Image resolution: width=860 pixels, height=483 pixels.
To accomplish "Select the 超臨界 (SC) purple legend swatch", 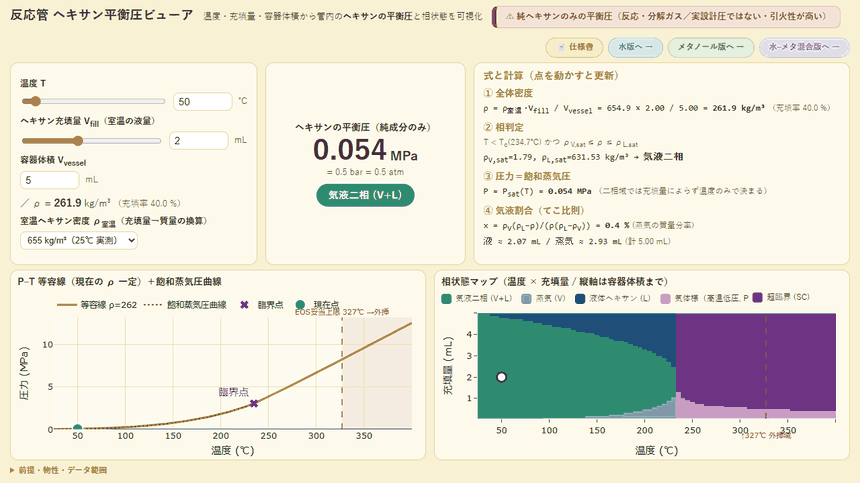I will coord(757,297).
